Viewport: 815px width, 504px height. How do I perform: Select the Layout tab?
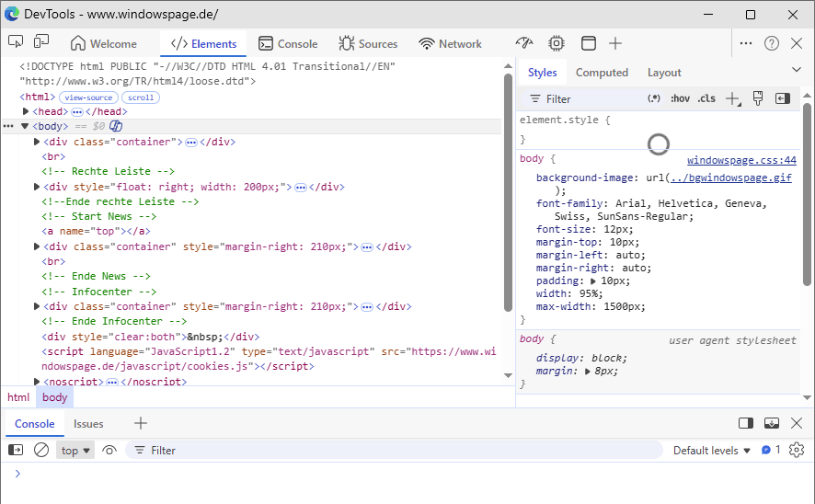pyautogui.click(x=664, y=73)
